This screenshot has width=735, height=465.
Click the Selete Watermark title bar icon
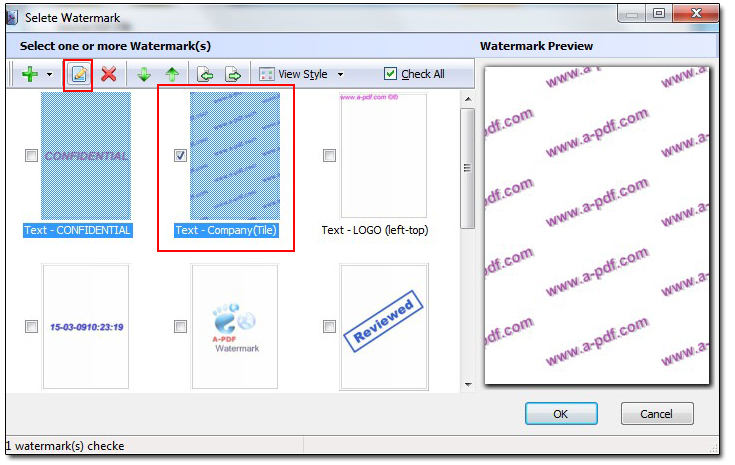[12, 17]
